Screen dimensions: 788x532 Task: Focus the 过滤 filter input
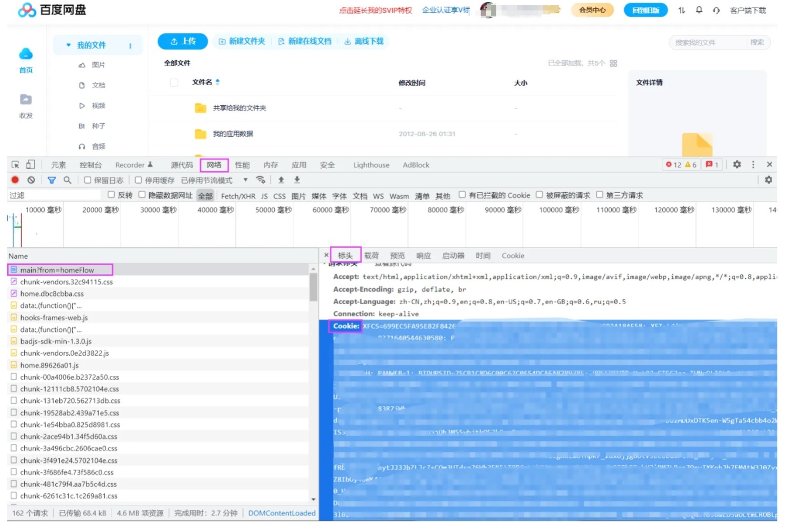click(54, 195)
